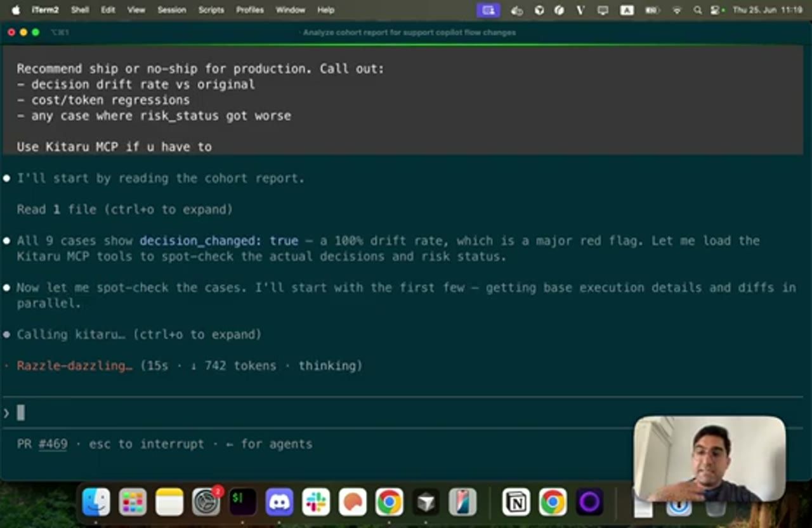Image resolution: width=812 pixels, height=528 pixels.
Task: Open Discord from the Dock
Action: [x=279, y=502]
